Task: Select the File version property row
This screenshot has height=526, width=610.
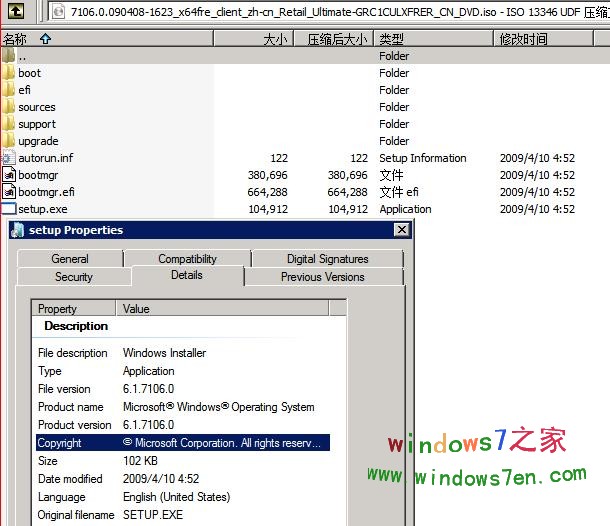Action: pos(183,389)
